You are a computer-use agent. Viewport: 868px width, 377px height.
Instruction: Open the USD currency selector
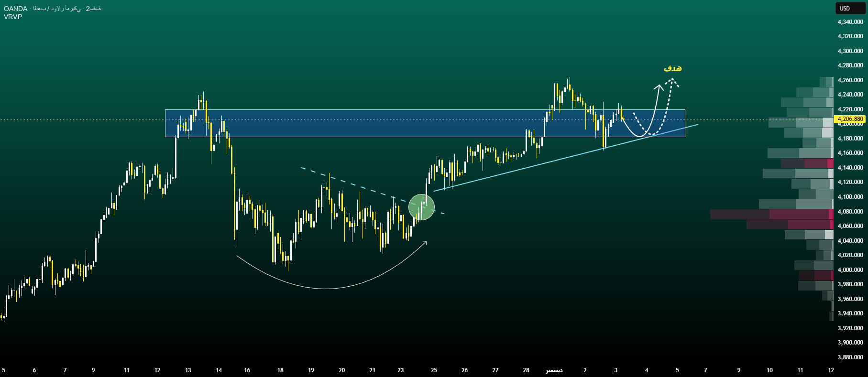click(845, 8)
